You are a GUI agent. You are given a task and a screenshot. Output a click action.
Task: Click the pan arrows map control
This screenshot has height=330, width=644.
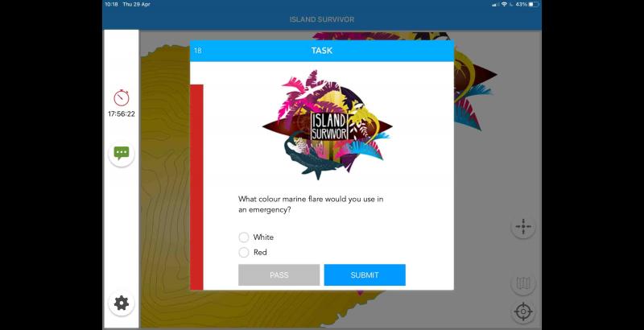[523, 226]
